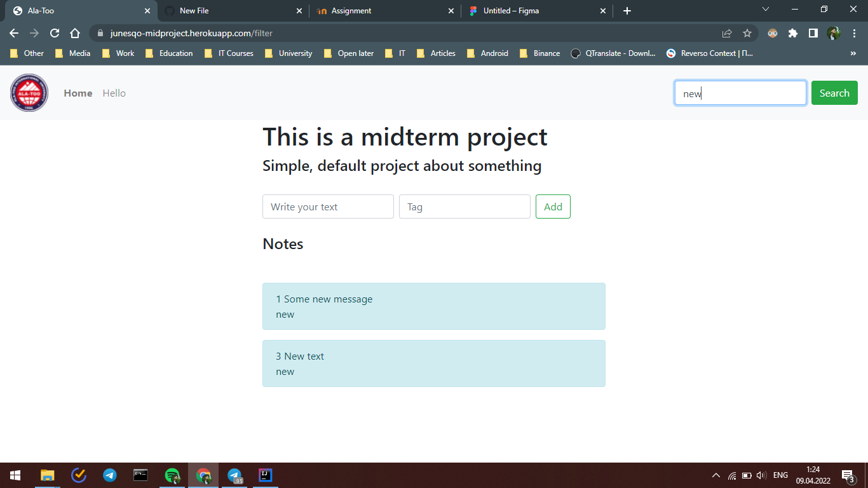Viewport: 868px width, 488px height.
Task: Open the Hello page from the navbar
Action: 114,93
